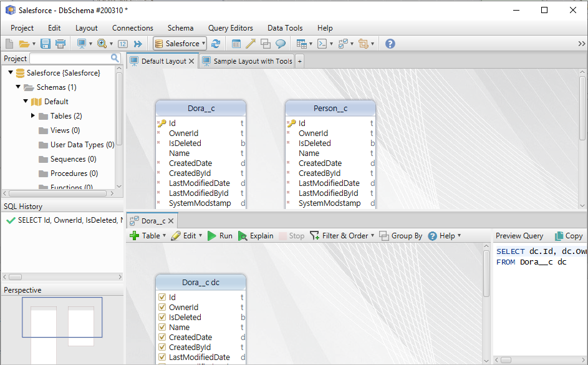Click the orange crop-style tool icon
The width and height of the screenshot is (588, 365).
click(363, 44)
